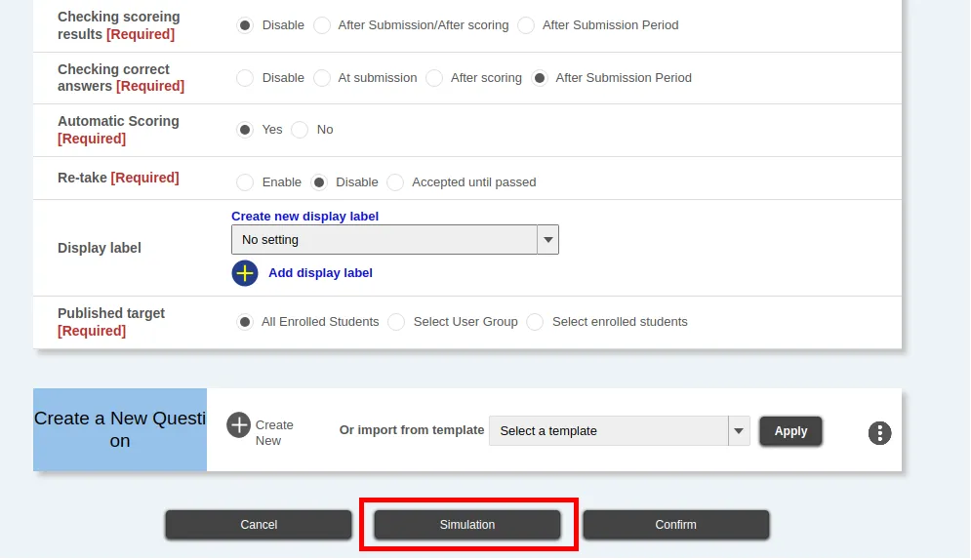Viewport: 971px width, 560px height.
Task: Choose Select User Group as published target
Action: click(396, 322)
